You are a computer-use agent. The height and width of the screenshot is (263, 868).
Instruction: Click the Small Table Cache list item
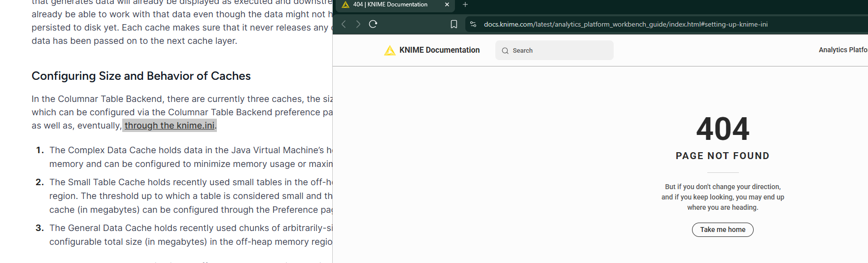pyautogui.click(x=190, y=196)
